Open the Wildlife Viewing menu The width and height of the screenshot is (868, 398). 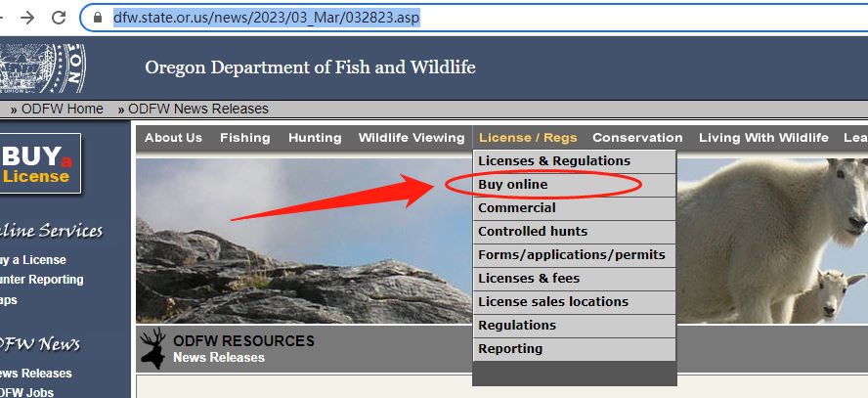point(412,138)
